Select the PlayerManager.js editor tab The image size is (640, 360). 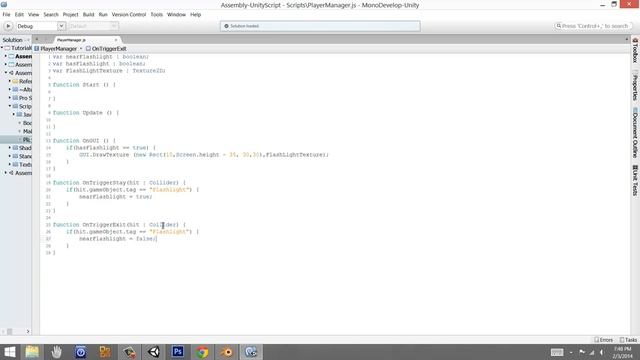pyautogui.click(x=87, y=40)
